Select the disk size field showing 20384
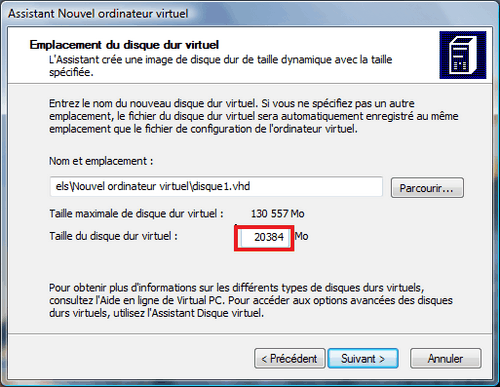Viewport: 500px width, 387px height. click(x=264, y=237)
